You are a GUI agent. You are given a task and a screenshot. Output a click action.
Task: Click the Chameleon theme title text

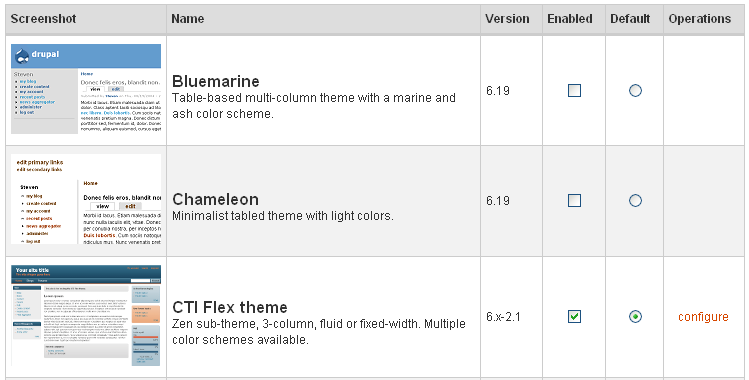(215, 199)
